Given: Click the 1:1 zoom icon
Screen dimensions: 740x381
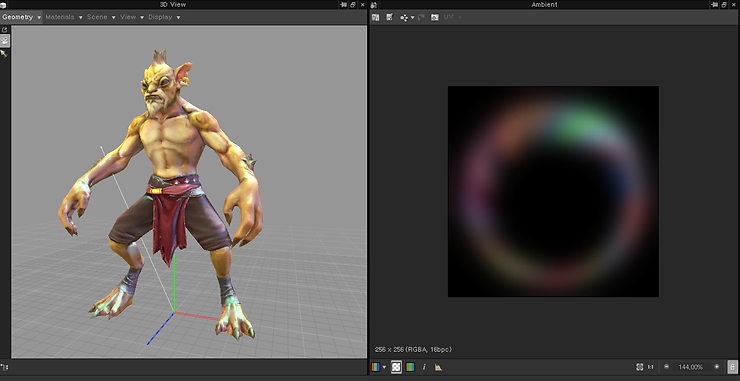Looking at the screenshot, I should [x=650, y=367].
